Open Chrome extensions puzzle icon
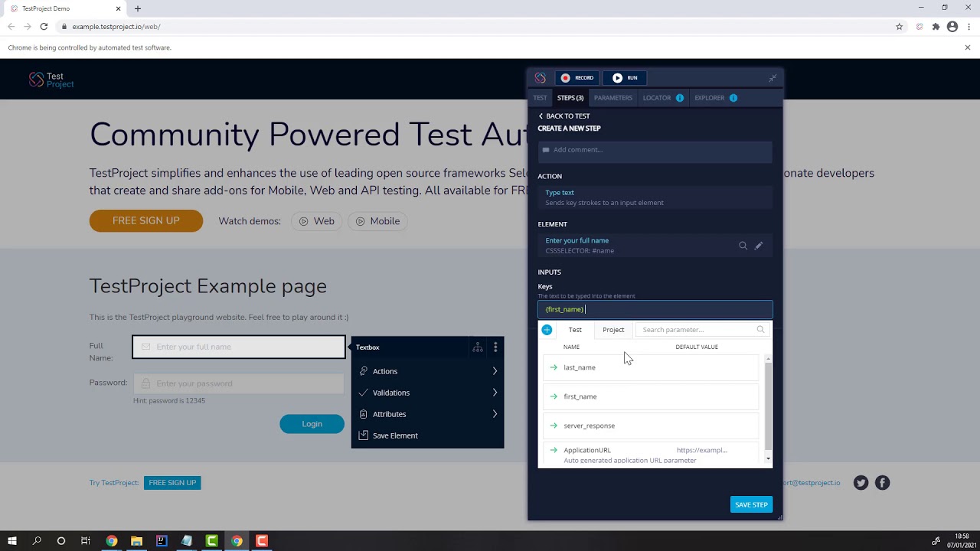 point(936,27)
